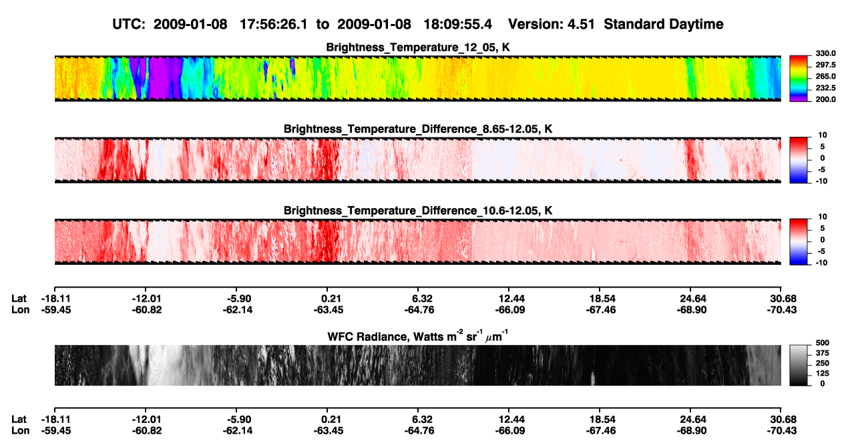Click latitude '24.64' under the WFC Radiance panel

[692, 419]
